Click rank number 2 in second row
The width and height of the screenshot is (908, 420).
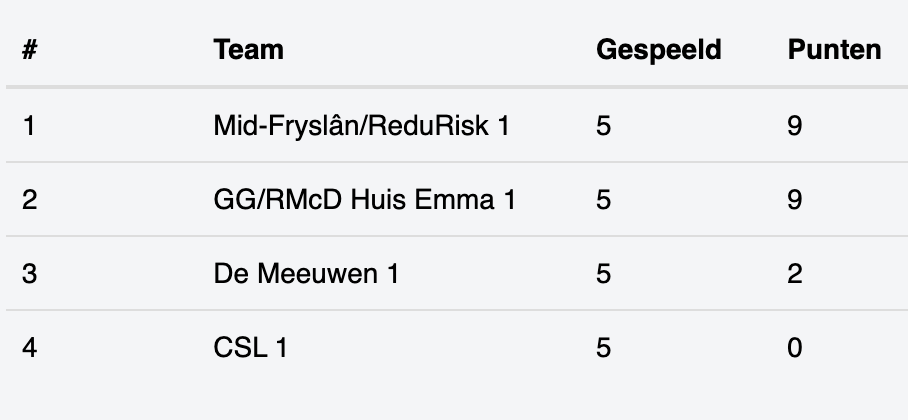(x=30, y=200)
